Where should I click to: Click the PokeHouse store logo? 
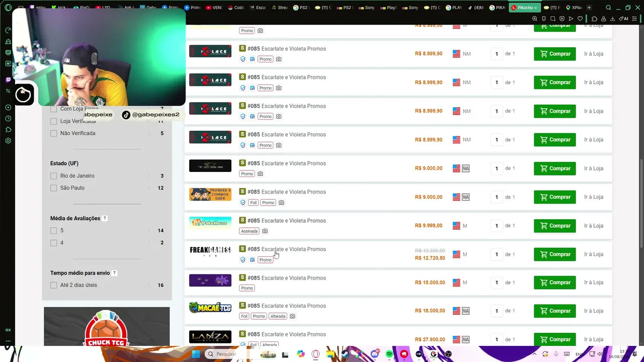point(210,223)
